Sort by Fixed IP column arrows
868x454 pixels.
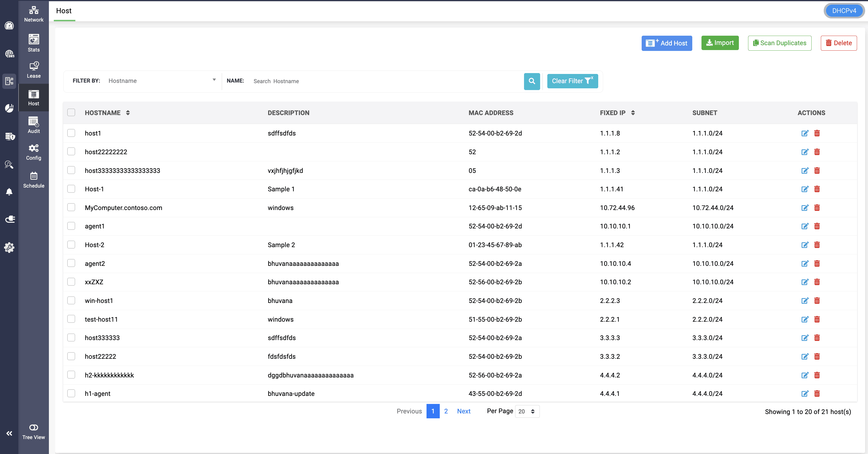pos(633,113)
